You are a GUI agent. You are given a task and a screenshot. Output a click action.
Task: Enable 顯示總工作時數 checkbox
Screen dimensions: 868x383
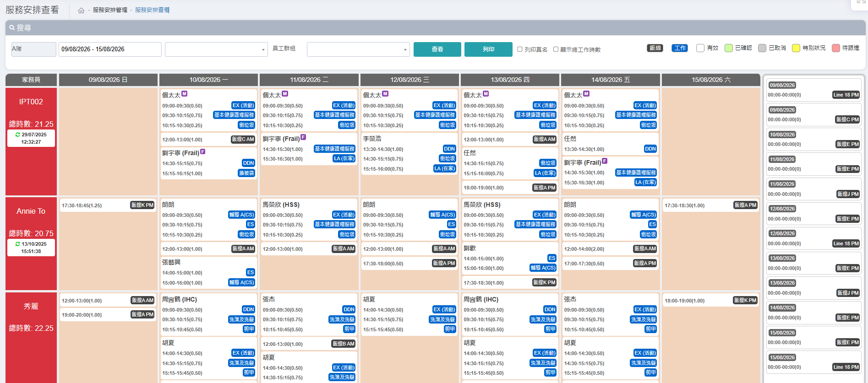tap(556, 49)
